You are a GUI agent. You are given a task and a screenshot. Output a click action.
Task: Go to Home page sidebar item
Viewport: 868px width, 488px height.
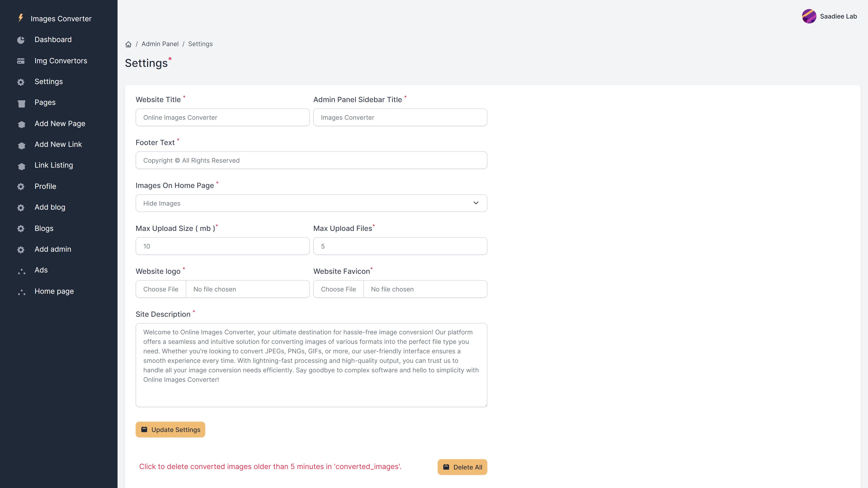pyautogui.click(x=54, y=291)
